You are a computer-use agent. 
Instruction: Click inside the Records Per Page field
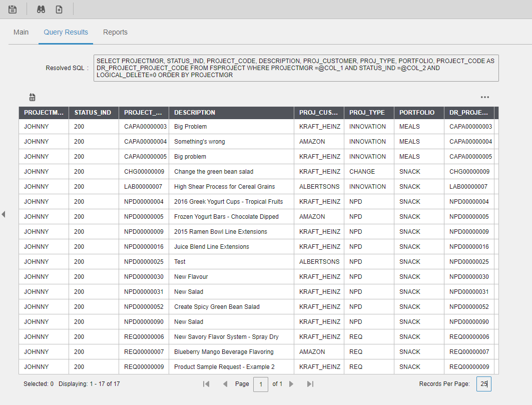(x=483, y=383)
